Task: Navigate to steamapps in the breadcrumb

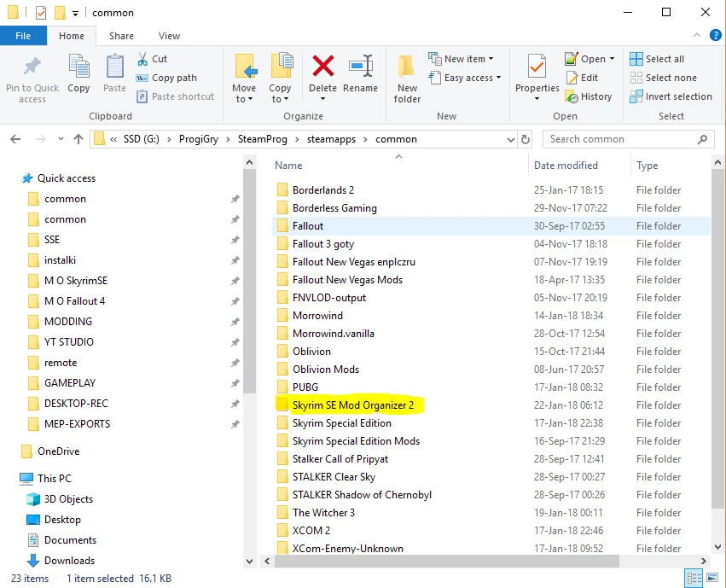Action: pyautogui.click(x=331, y=139)
